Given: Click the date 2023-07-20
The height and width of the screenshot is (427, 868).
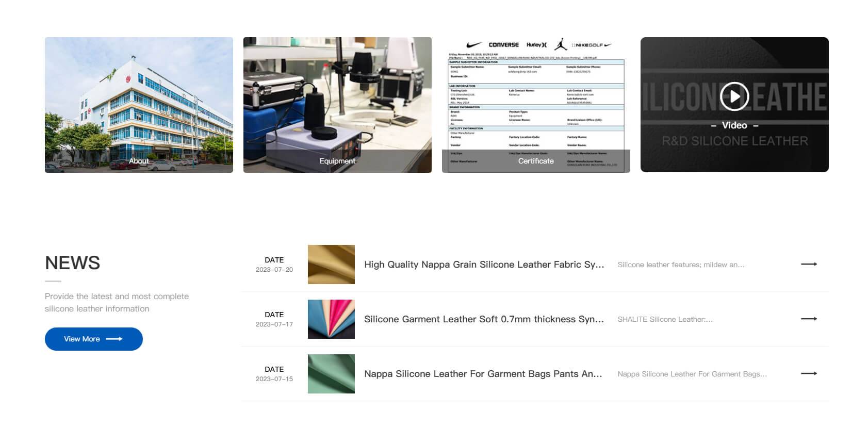Looking at the screenshot, I should tap(274, 270).
